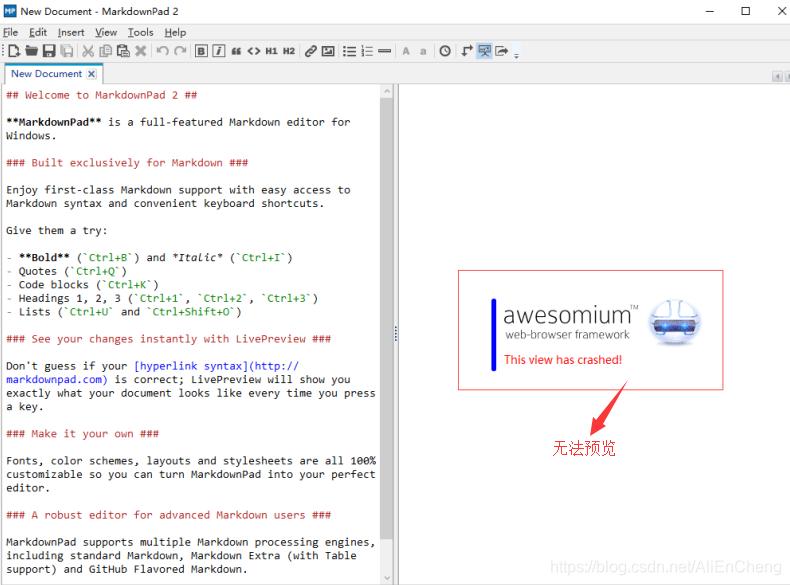This screenshot has width=790, height=585.
Task: Click the tab strip scroll-left arrow
Action: pyautogui.click(x=777, y=76)
